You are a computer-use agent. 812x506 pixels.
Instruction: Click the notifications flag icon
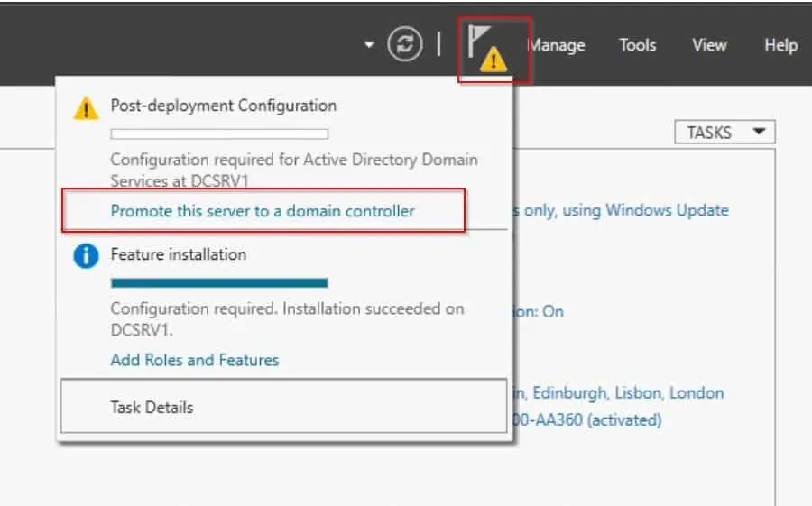pyautogui.click(x=487, y=49)
